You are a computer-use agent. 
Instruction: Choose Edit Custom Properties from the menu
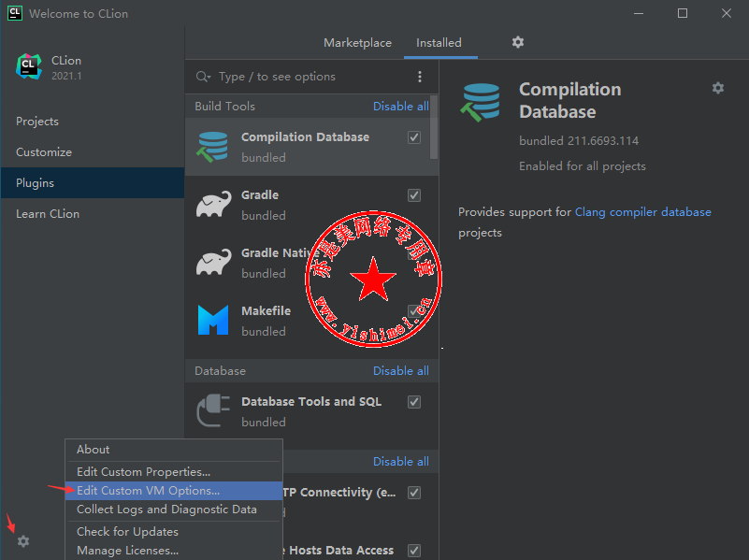point(174,472)
